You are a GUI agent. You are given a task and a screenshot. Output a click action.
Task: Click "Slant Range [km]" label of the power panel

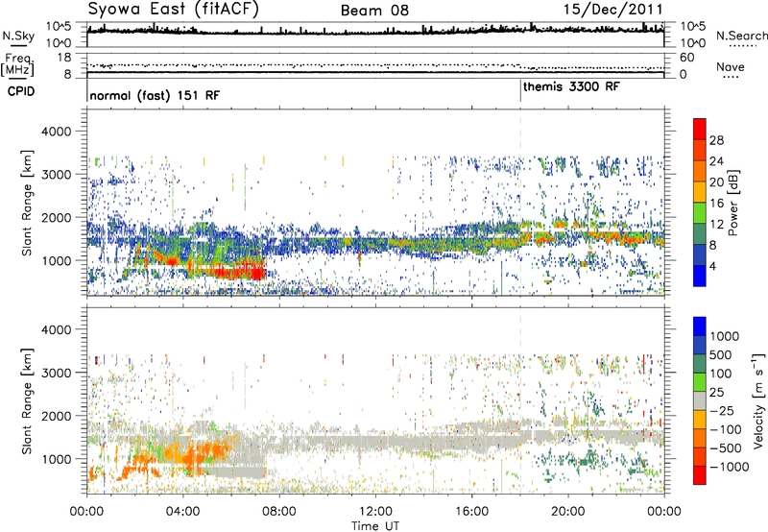27,203
